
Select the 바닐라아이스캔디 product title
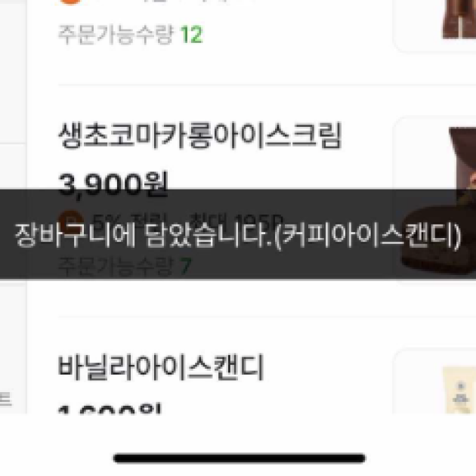tap(161, 367)
